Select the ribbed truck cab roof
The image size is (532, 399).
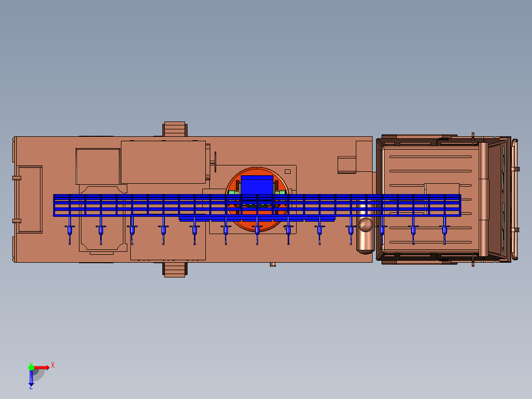(x=430, y=199)
